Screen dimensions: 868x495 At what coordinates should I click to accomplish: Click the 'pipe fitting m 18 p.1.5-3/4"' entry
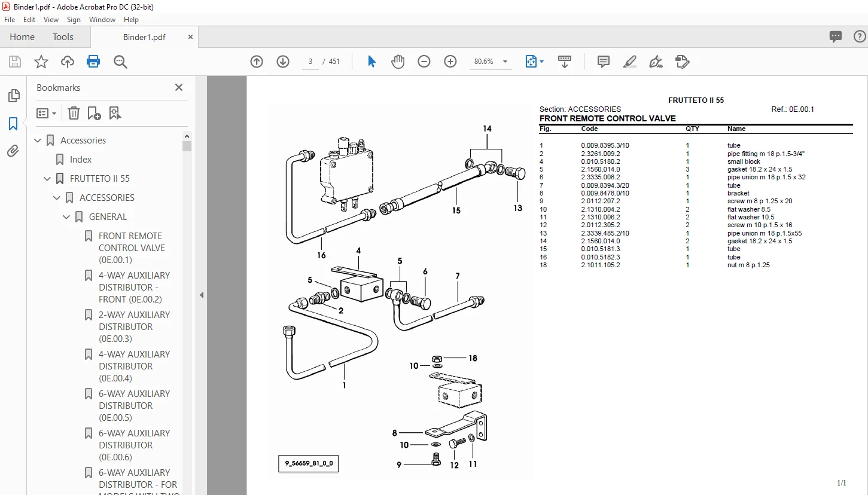766,154
